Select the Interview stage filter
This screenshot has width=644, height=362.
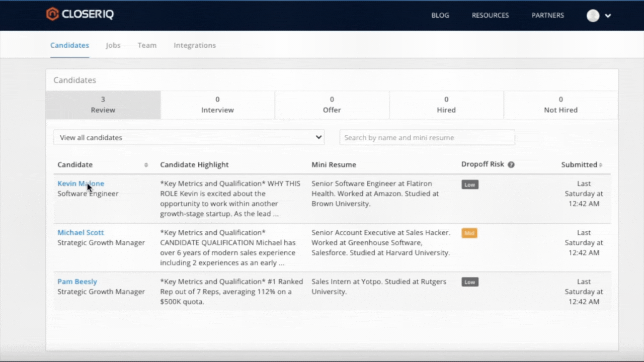[x=217, y=105]
